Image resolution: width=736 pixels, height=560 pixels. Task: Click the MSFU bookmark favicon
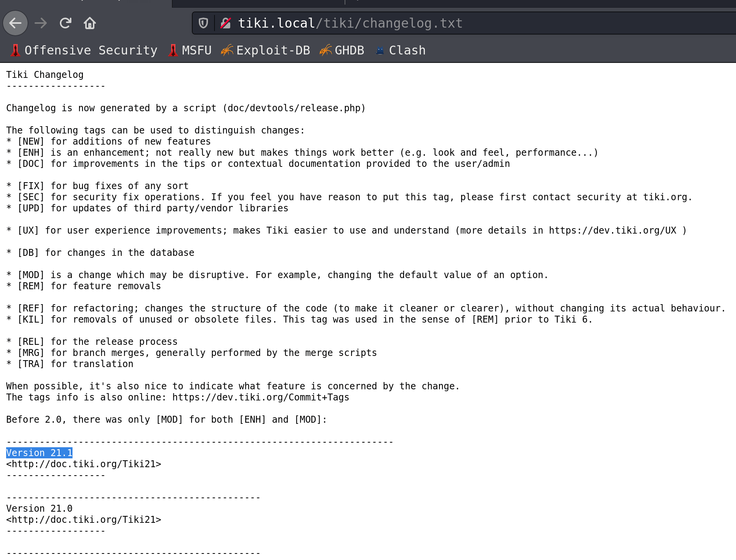(173, 50)
